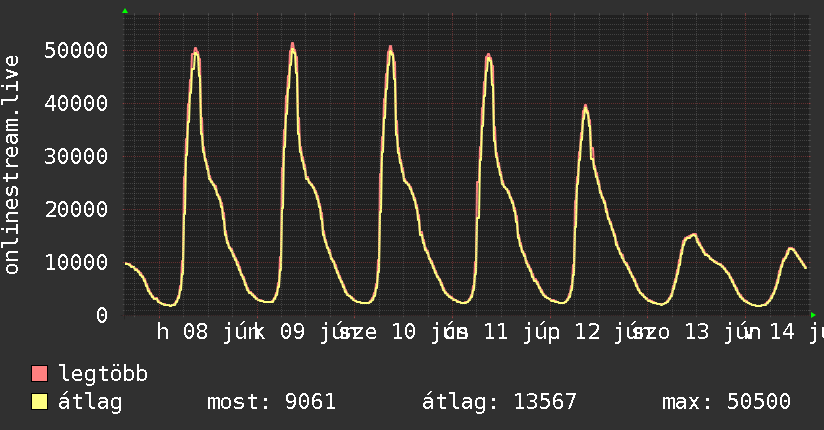
Task: Click the legtöbb legend label
Action: pos(103,374)
